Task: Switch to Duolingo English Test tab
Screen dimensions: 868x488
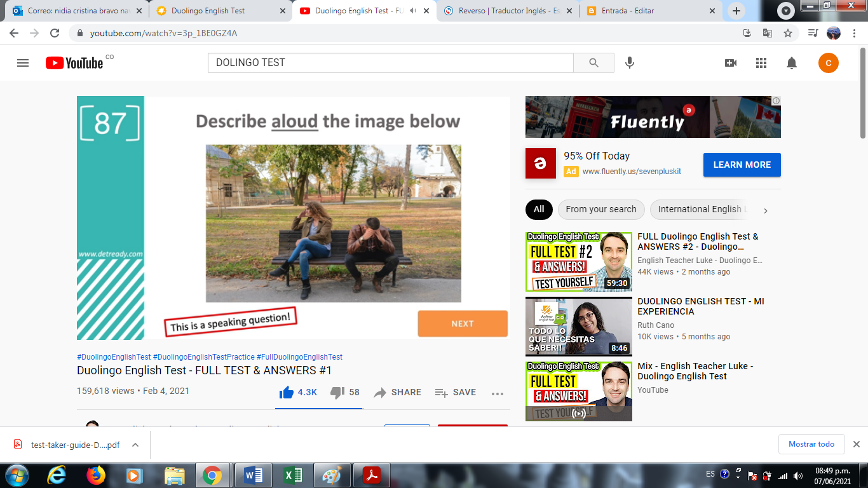Action: (220, 11)
